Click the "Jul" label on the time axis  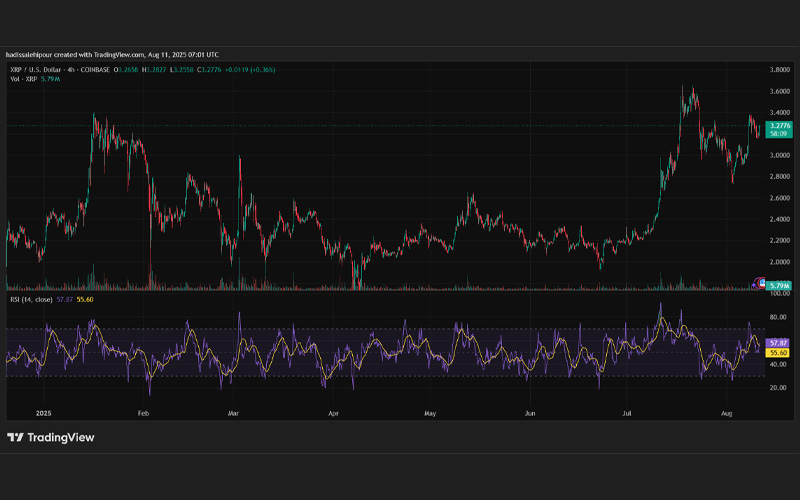[x=627, y=413]
